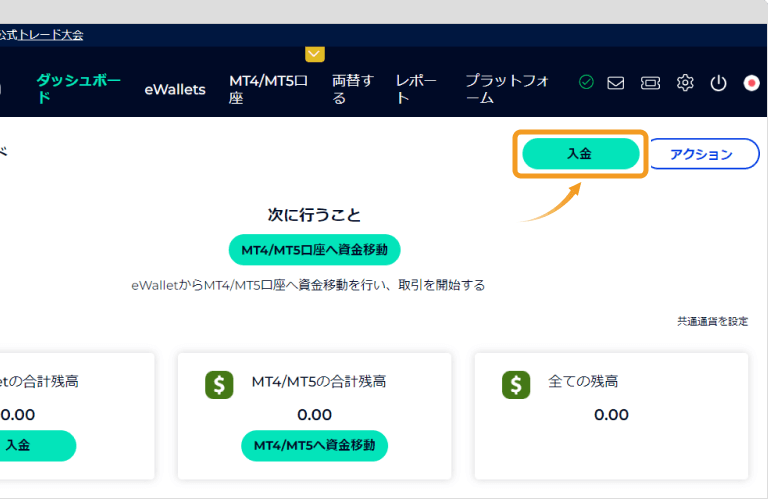Click dollar icon beside 全ての残高
768x499 pixels.
tap(516, 385)
